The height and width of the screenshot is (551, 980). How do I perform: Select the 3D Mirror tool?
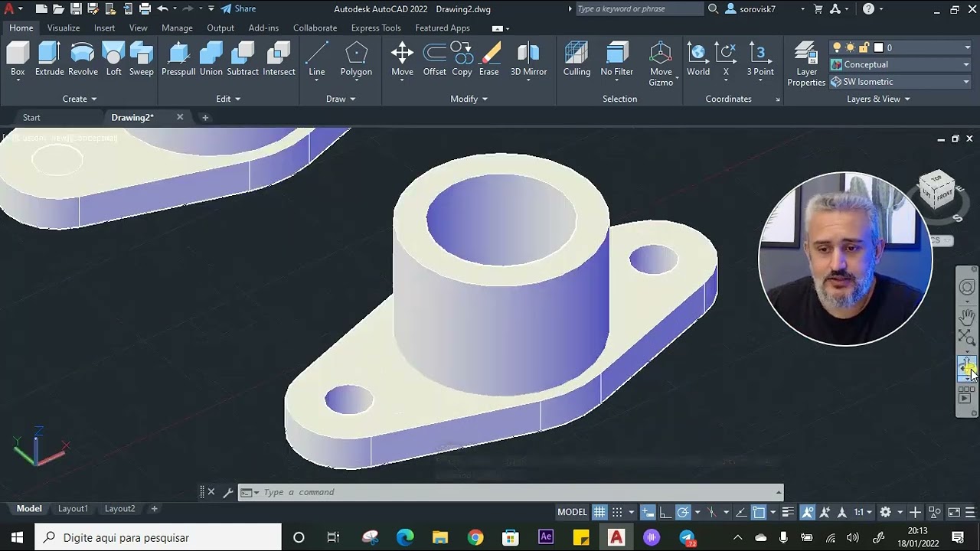[x=528, y=60]
